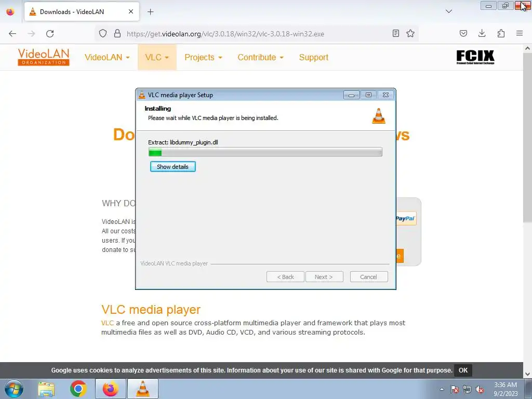Click the muted volume tray icon
The image size is (532, 399).
480,389
